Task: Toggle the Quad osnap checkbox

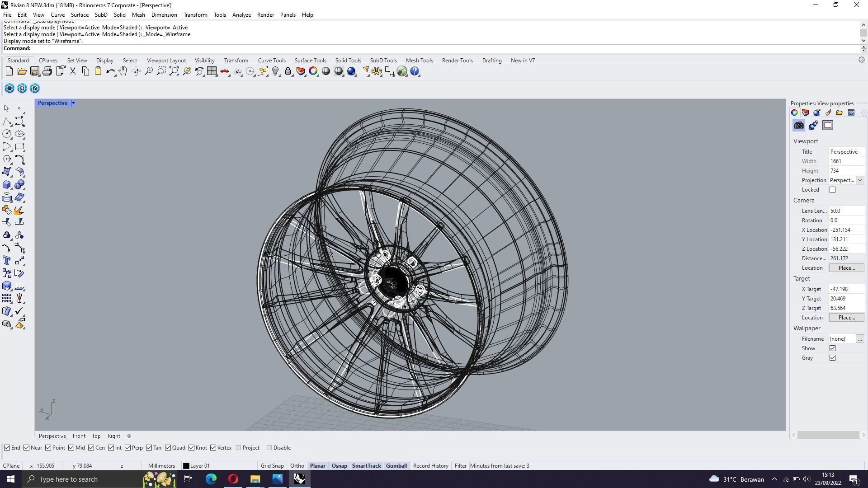Action: [168, 448]
